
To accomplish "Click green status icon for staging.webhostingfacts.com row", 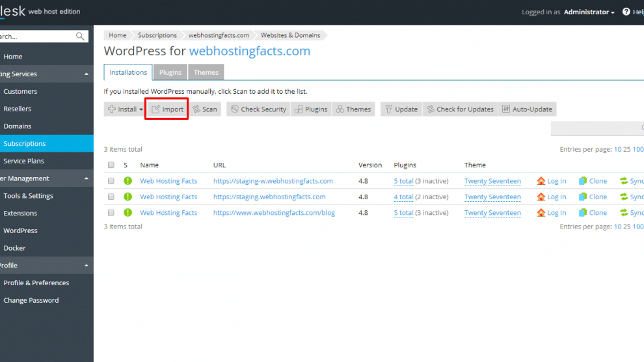I will point(127,197).
